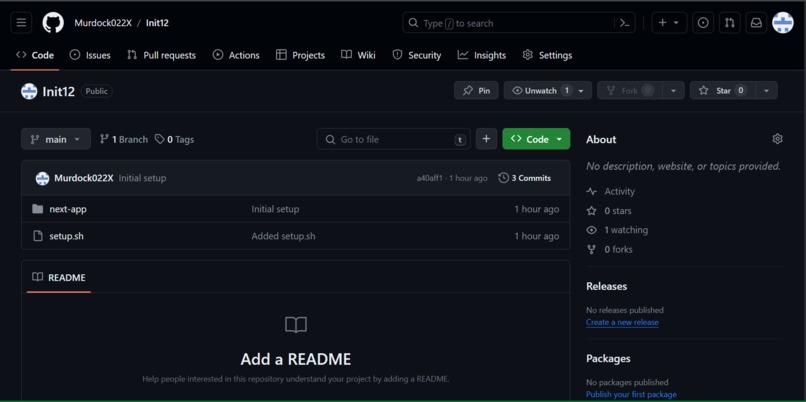Expand the Fork options dropdown arrow
The width and height of the screenshot is (806, 402).
[673, 90]
